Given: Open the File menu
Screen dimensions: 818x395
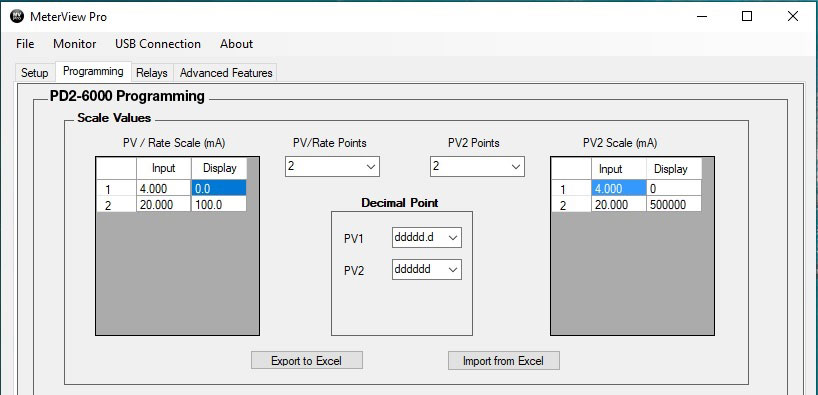Looking at the screenshot, I should tap(25, 44).
